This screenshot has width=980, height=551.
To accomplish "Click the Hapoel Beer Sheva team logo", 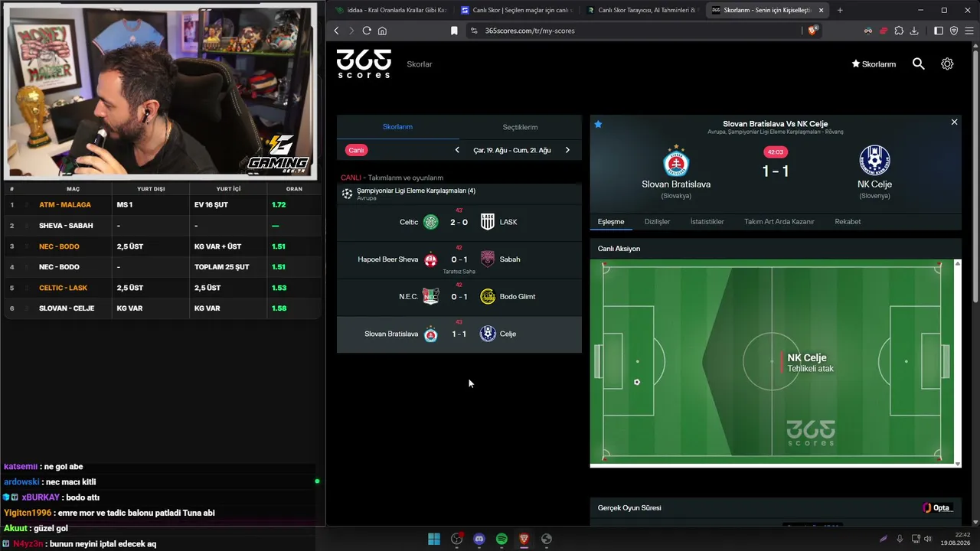I will click(x=431, y=259).
